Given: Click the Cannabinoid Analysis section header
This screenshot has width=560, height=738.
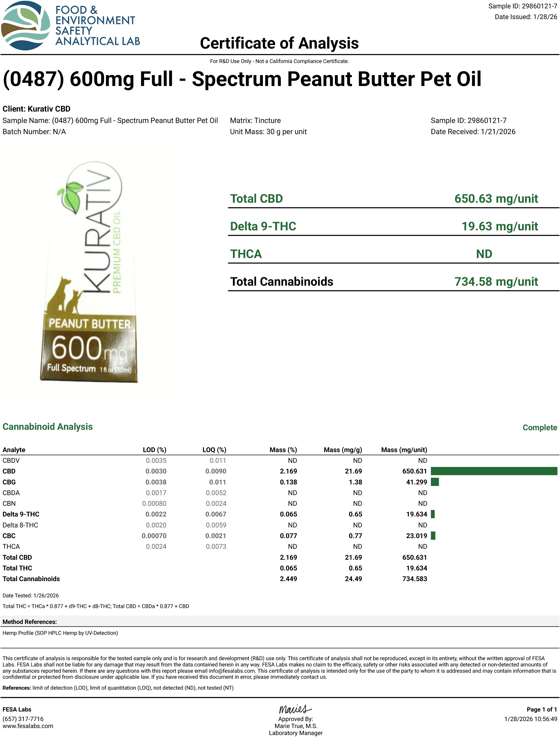Looking at the screenshot, I should [x=47, y=427].
